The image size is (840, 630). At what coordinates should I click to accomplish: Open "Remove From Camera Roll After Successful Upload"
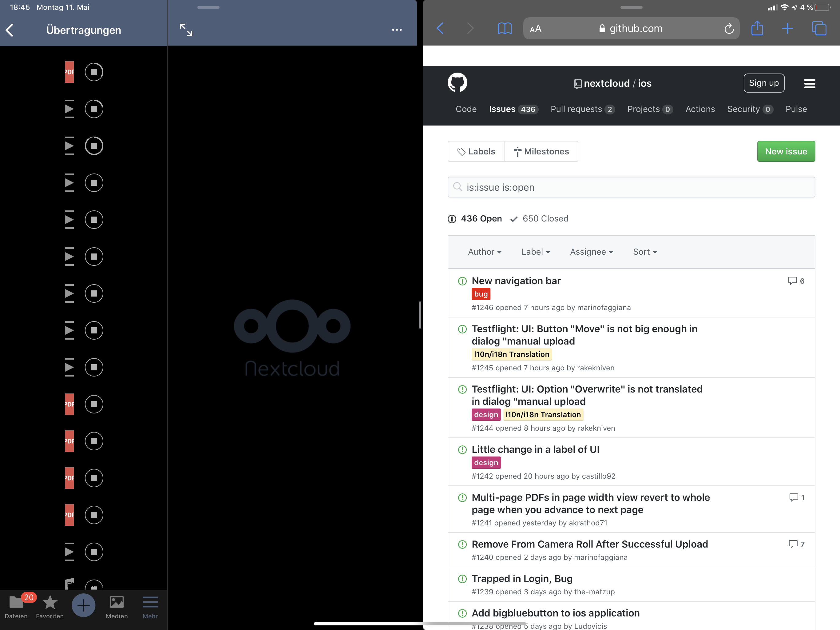click(590, 544)
